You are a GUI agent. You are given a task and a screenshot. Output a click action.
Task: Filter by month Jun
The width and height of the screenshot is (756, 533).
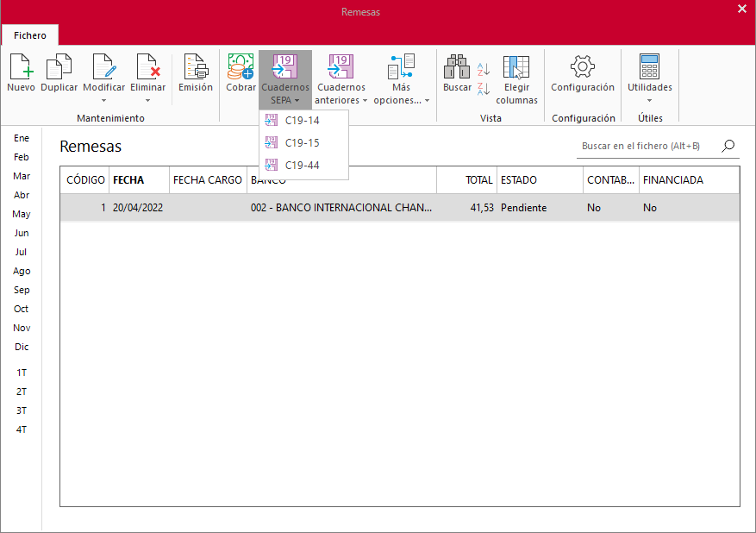click(x=22, y=233)
